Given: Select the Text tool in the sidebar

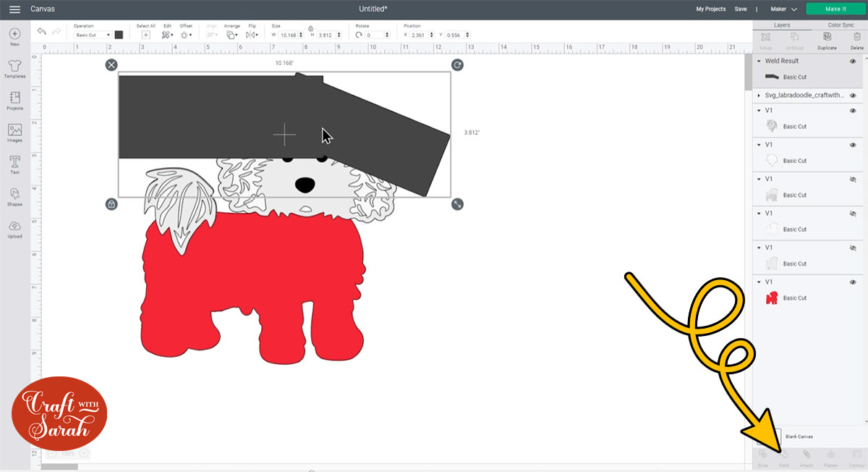Looking at the screenshot, I should pos(14,164).
